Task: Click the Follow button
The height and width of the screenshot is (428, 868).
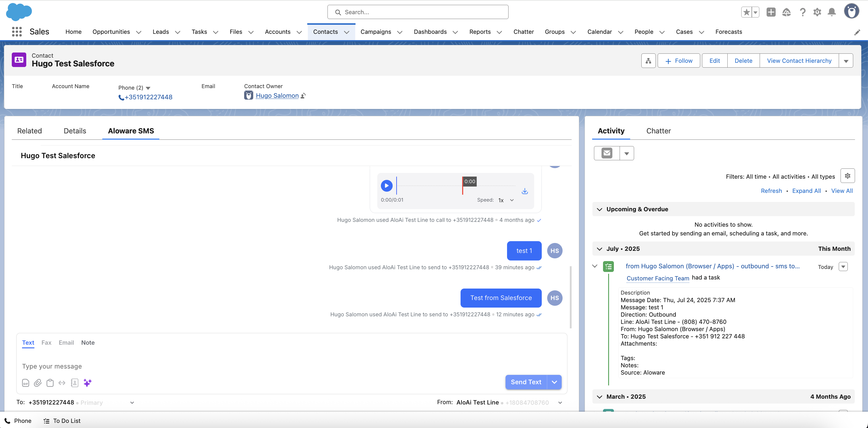Action: 679,61
